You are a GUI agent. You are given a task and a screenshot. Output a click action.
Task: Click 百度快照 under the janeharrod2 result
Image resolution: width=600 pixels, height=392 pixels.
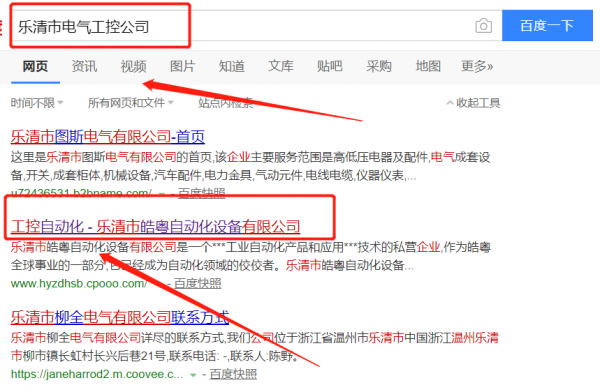[233, 374]
